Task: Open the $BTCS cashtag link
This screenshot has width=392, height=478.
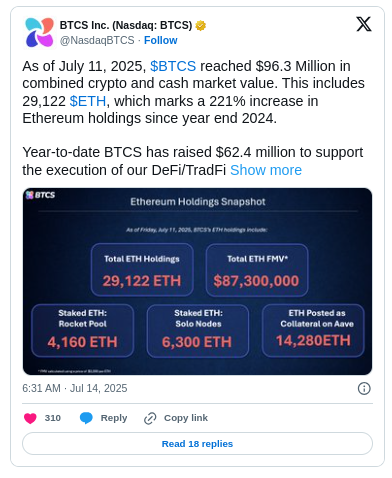Action: (x=173, y=66)
